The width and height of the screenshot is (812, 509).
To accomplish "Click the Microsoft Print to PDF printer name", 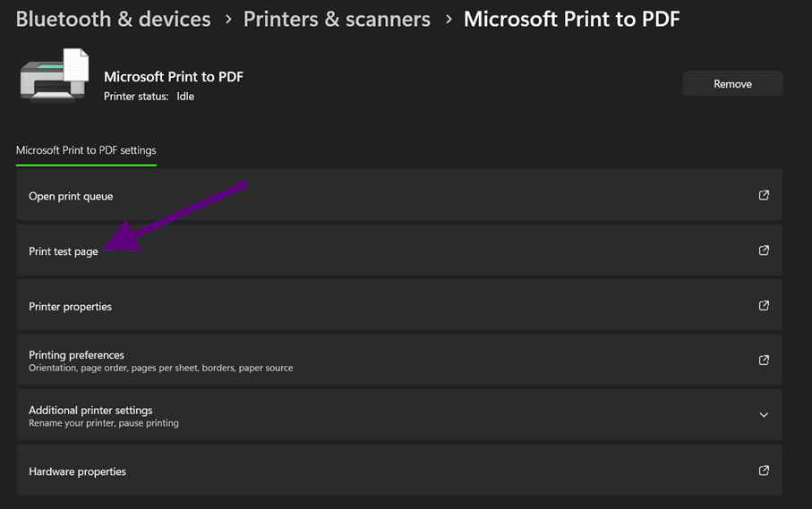I will (x=174, y=77).
